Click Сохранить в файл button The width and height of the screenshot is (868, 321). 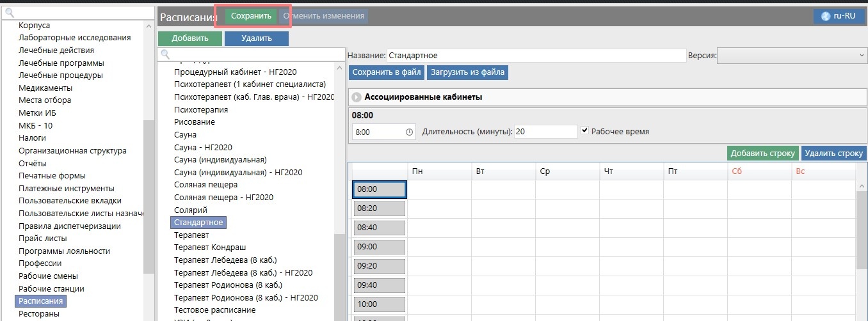click(x=387, y=72)
